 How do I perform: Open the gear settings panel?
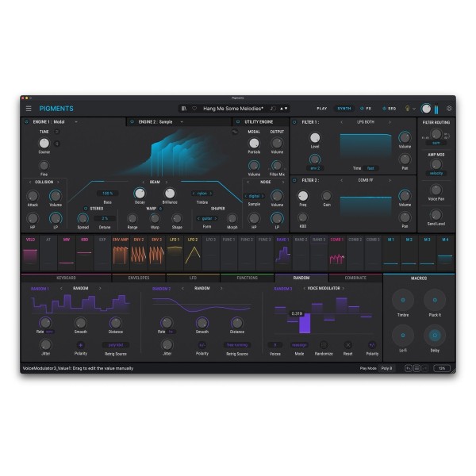click(449, 109)
